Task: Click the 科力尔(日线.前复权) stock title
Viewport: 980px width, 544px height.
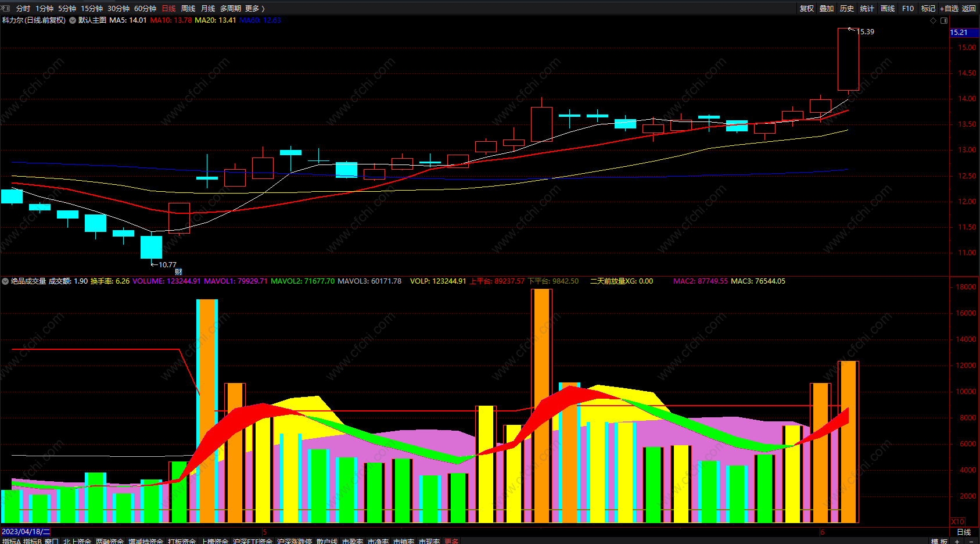Action: point(34,20)
